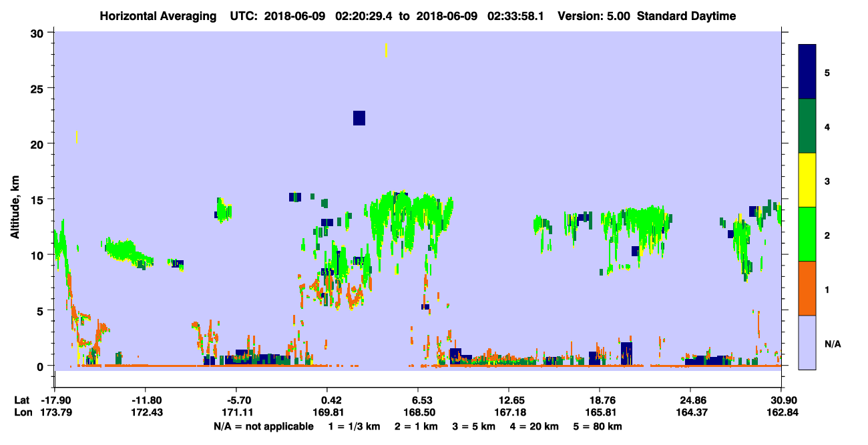
Task: Click latitude value 0.42
Action: click(x=332, y=400)
